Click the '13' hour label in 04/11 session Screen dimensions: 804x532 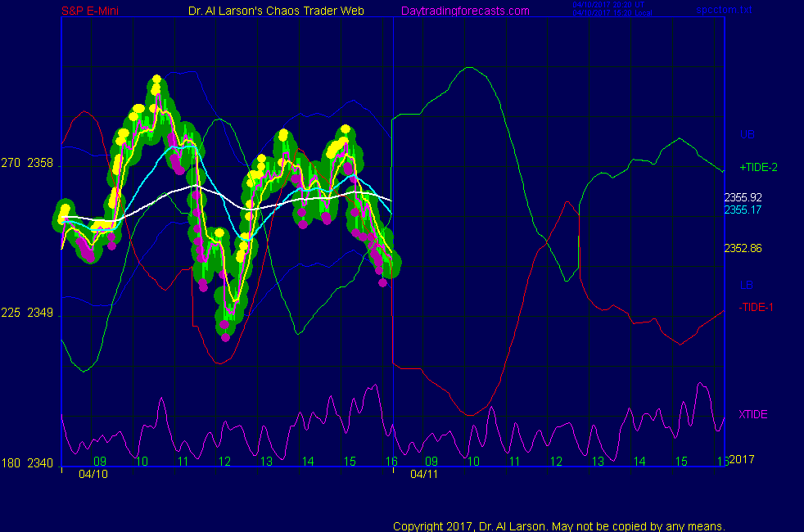tap(598, 462)
